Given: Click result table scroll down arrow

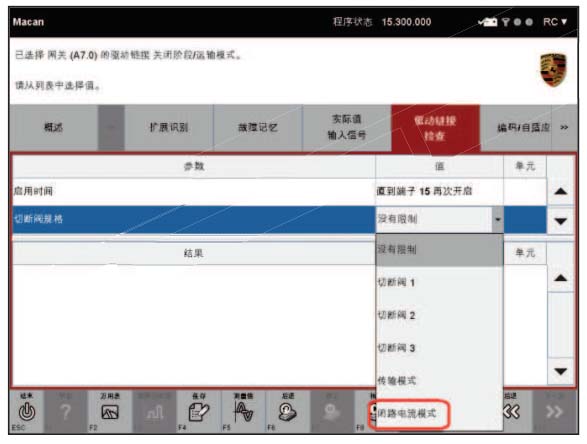Looking at the screenshot, I should tap(560, 371).
